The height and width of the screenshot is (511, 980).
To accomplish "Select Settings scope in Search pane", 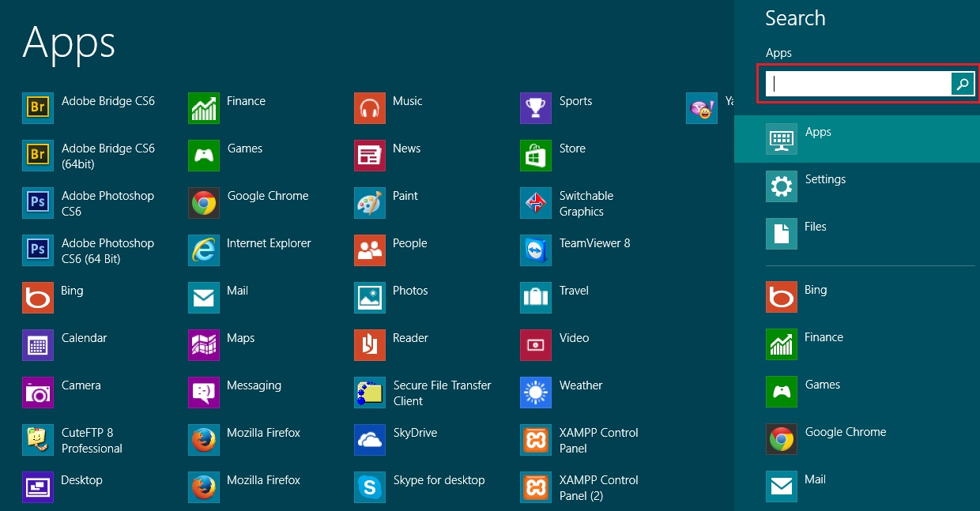I will point(857,186).
